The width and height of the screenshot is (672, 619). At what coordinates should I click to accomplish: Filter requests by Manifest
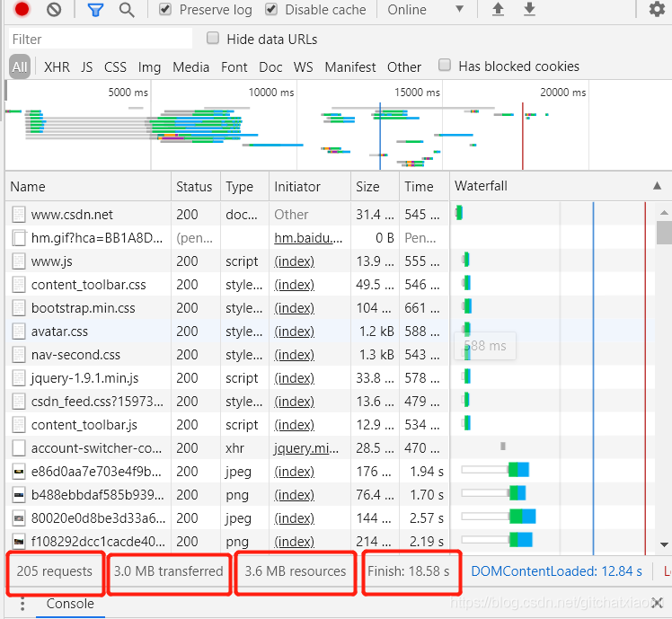[350, 66]
